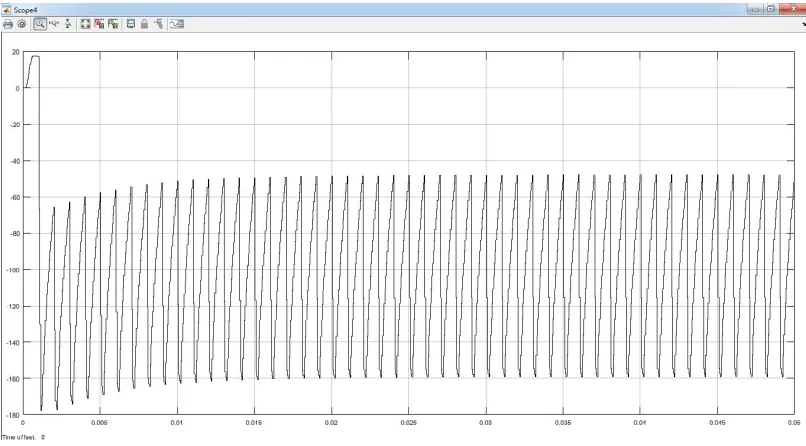
Task: Click y-axis label -60
Action: (15, 197)
